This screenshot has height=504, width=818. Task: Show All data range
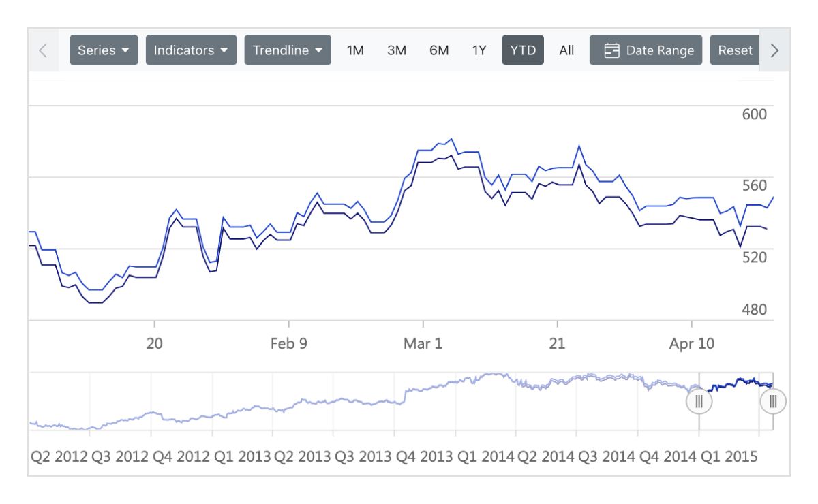[x=566, y=50]
